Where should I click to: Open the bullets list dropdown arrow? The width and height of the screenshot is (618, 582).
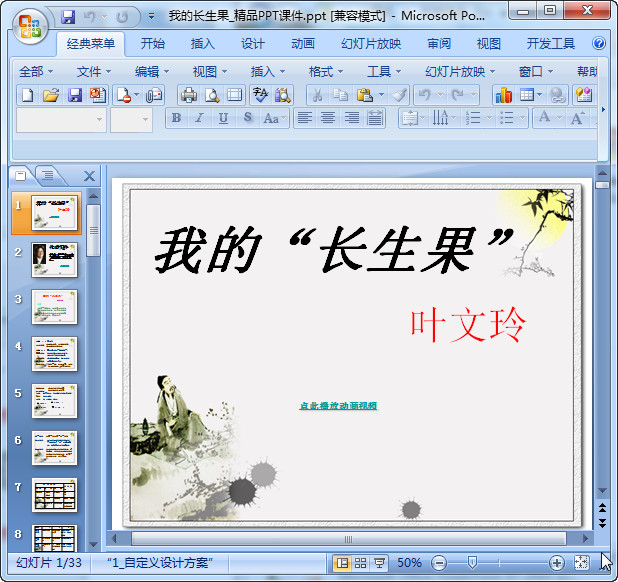point(522,118)
